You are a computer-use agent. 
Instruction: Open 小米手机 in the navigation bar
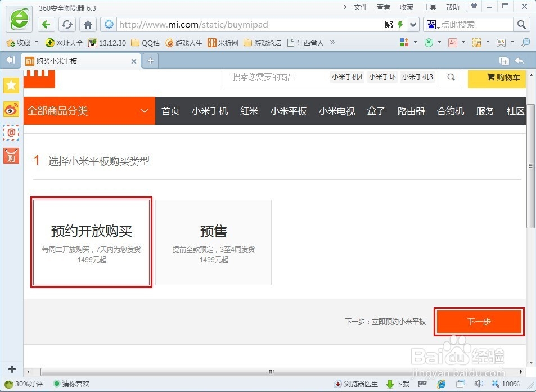click(210, 111)
